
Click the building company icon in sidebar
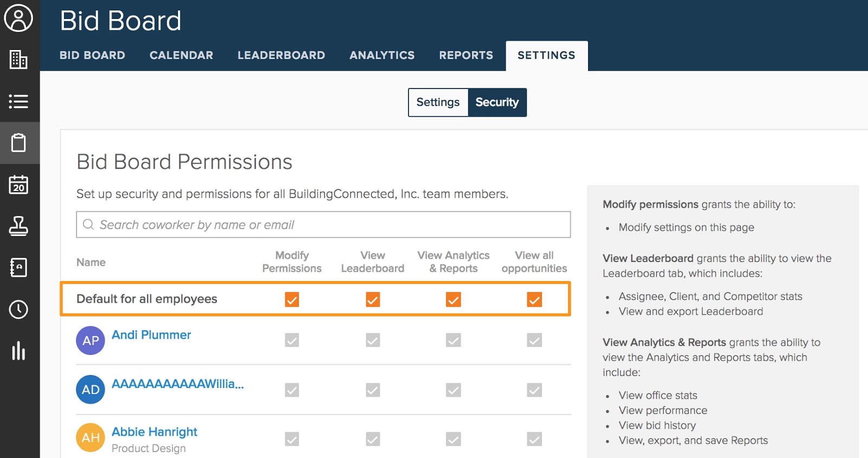pos(19,60)
